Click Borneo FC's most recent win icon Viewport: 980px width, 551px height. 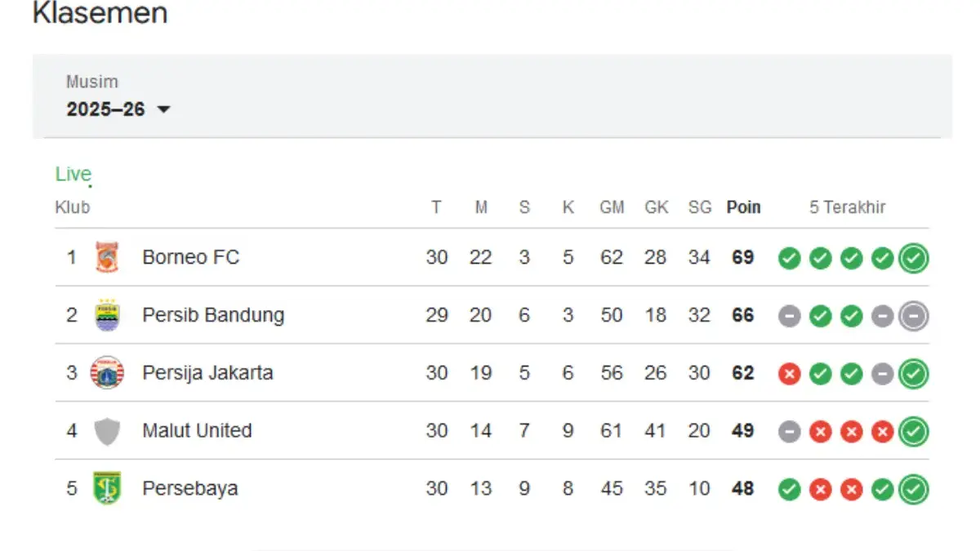point(913,258)
